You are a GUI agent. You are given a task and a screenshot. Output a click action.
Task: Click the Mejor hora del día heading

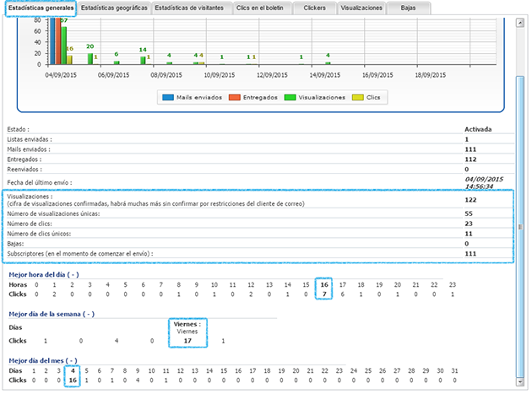coord(44,275)
